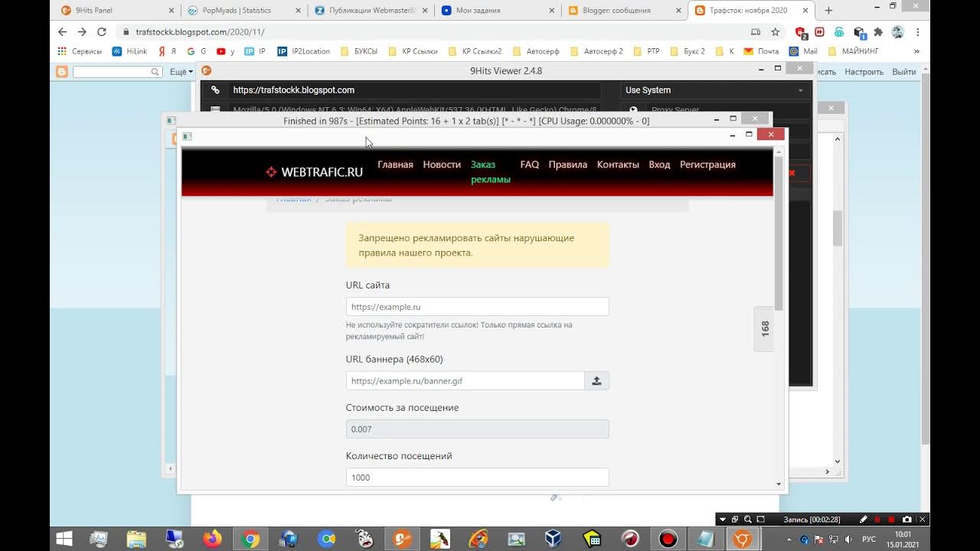Click the URL сайта input field
The image size is (980, 551).
[477, 306]
